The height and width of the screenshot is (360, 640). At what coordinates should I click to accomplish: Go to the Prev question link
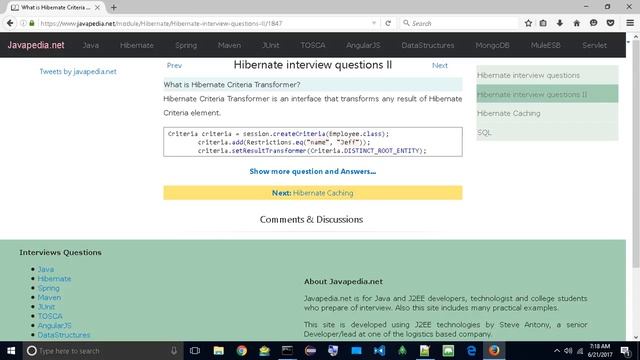click(x=174, y=65)
